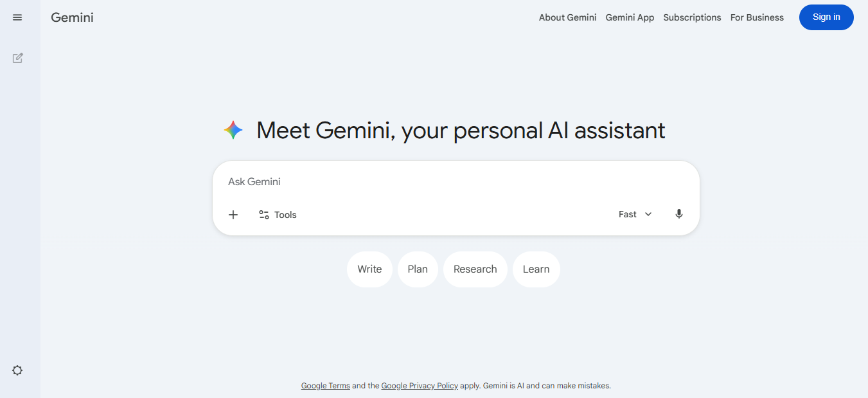The width and height of the screenshot is (868, 398).
Task: Activate the microphone voice input
Action: point(679,214)
